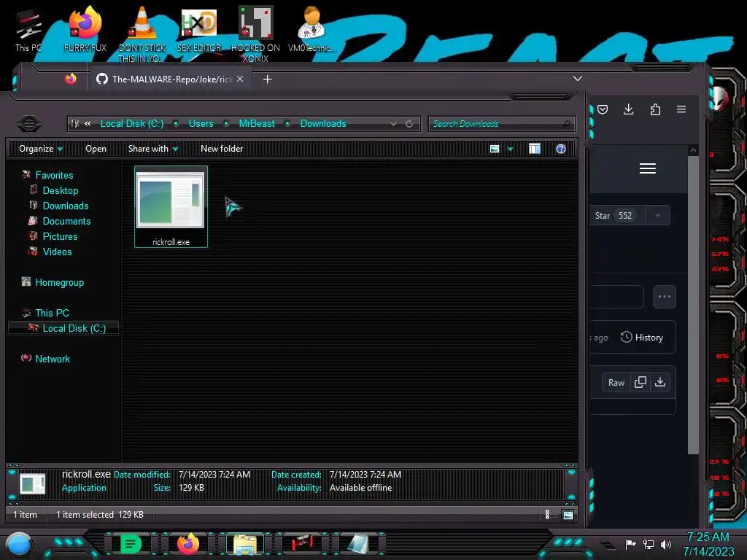Screen dimensions: 747x560
Task: Open Raw file view on GitHub
Action: tap(616, 382)
